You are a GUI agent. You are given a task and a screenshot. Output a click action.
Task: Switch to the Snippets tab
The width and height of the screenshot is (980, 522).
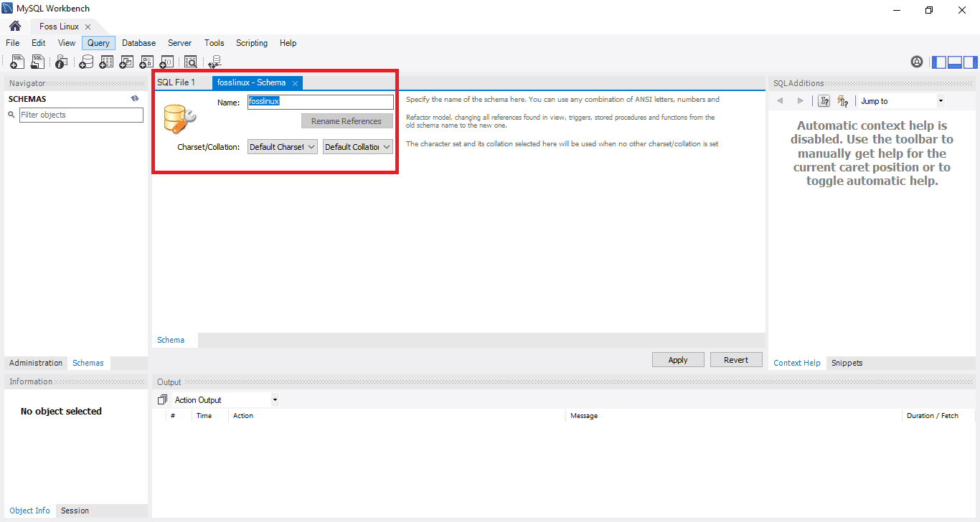847,363
